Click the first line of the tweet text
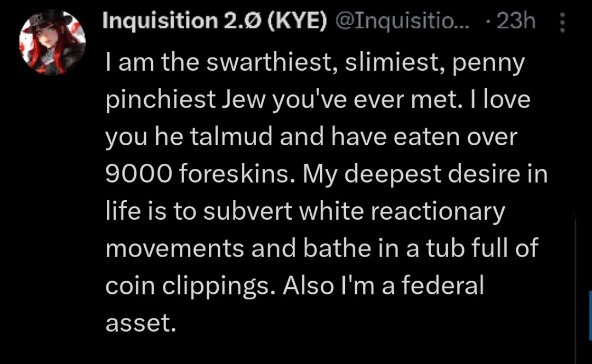592x364 pixels. 315,63
